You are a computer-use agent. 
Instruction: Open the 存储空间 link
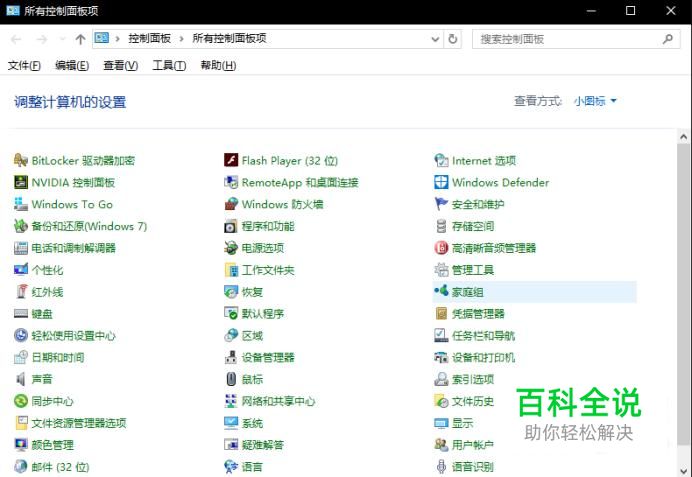coord(473,226)
